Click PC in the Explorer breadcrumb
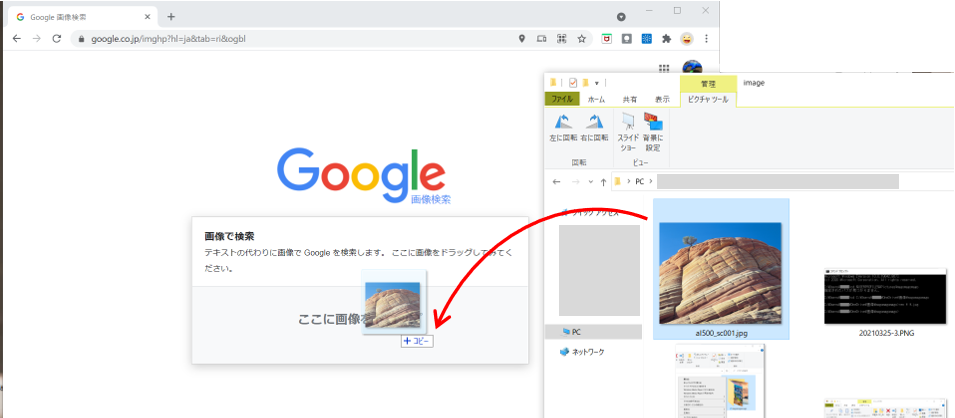The height and width of the screenshot is (418, 955). point(640,182)
